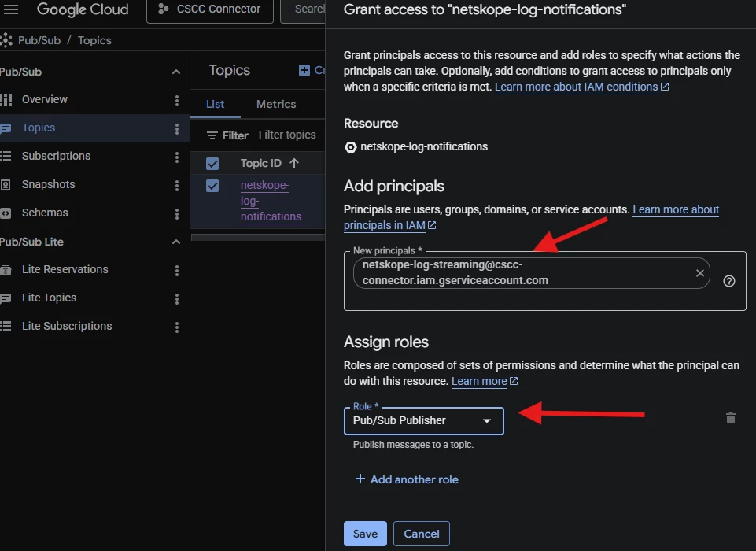Image resolution: width=756 pixels, height=551 pixels.
Task: Click the netskope-log-notifications resource name
Action: pyautogui.click(x=424, y=146)
